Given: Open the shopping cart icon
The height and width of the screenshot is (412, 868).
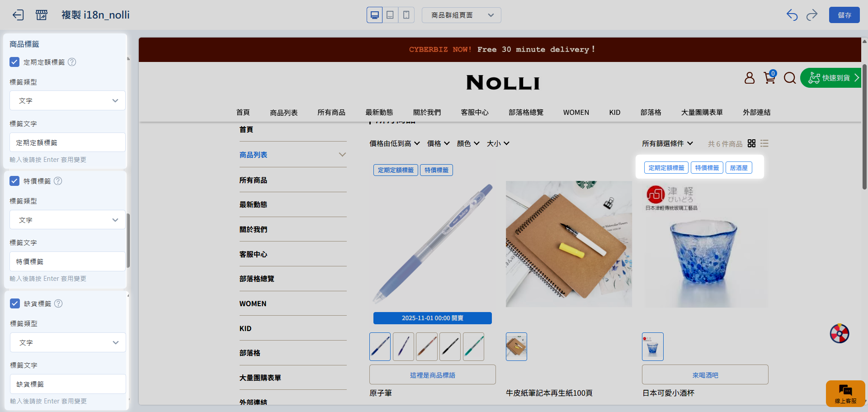Looking at the screenshot, I should click(x=769, y=78).
